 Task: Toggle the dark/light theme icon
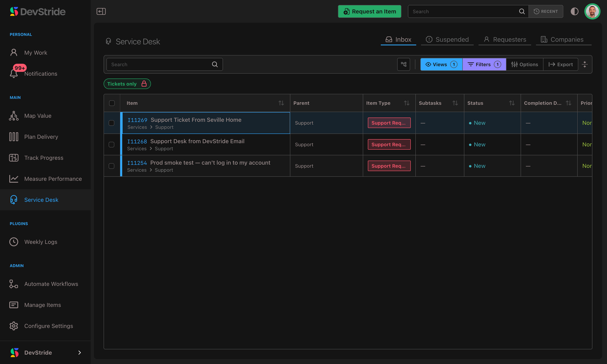point(575,11)
